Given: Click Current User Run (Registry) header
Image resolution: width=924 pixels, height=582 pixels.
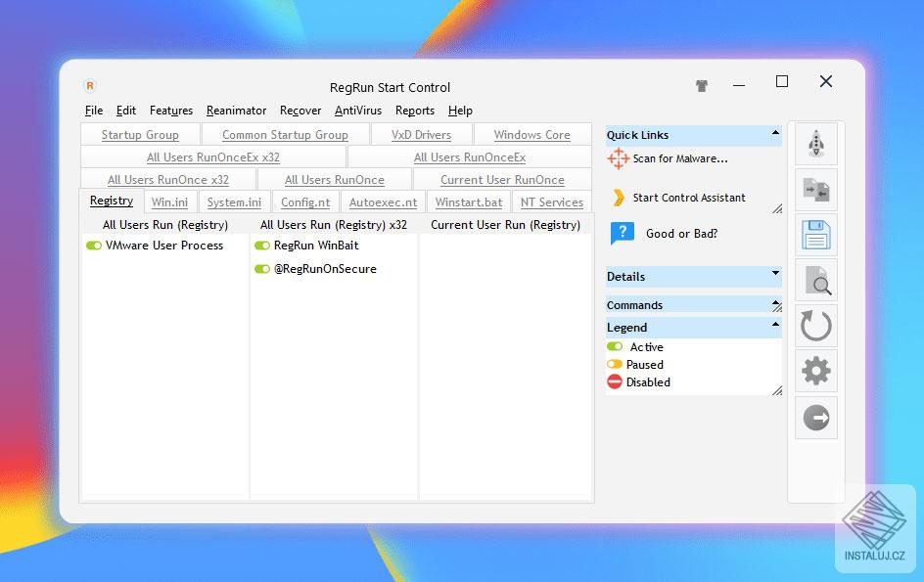Looking at the screenshot, I should click(x=506, y=225).
